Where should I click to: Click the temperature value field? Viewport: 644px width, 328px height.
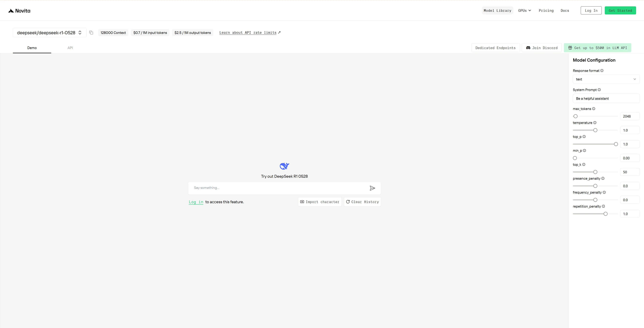[630, 130]
